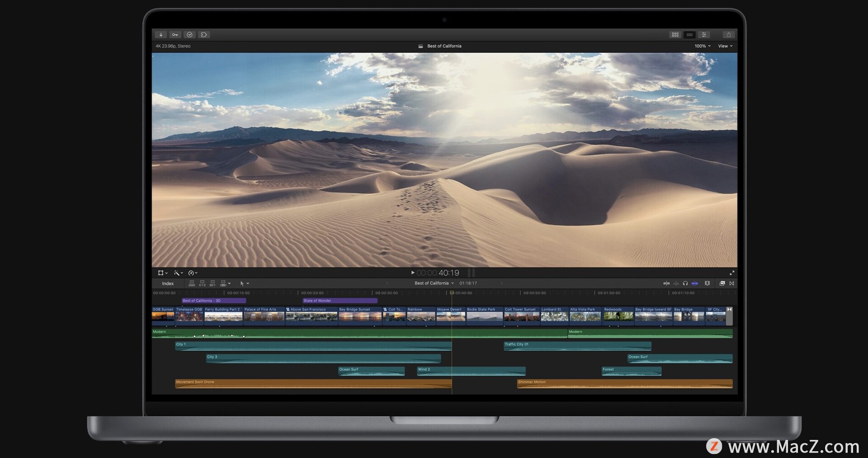
Task: Click the 40:19 timecode display
Action: 438,273
